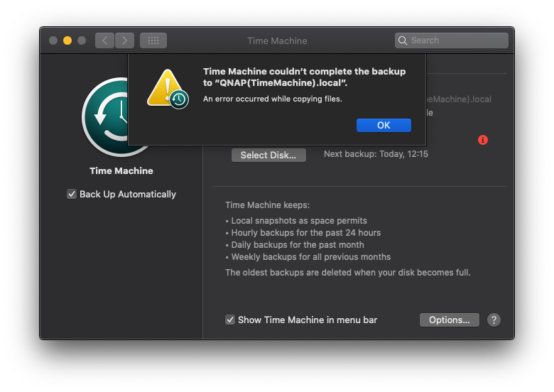554x392 pixels.
Task: Open Time Machine Options...
Action: 449,320
